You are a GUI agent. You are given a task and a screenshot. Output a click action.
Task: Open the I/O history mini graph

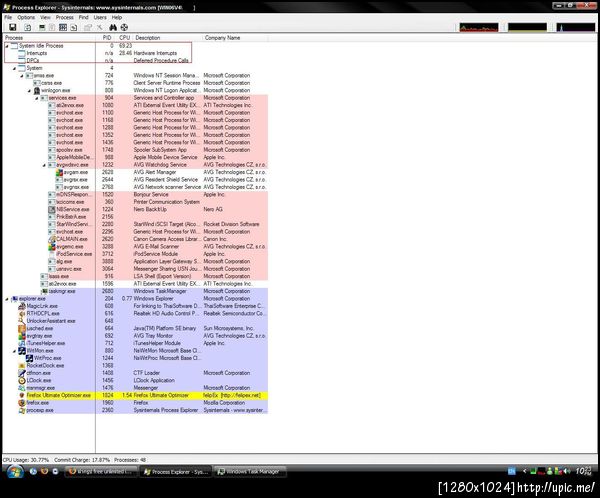[x=576, y=27]
